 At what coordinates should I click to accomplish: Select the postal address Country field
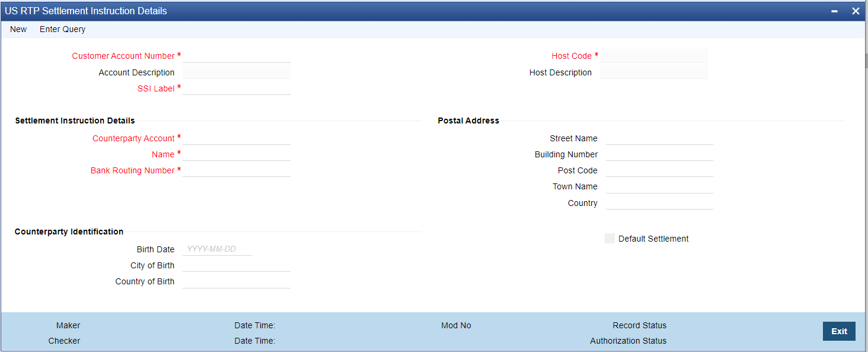coord(659,203)
